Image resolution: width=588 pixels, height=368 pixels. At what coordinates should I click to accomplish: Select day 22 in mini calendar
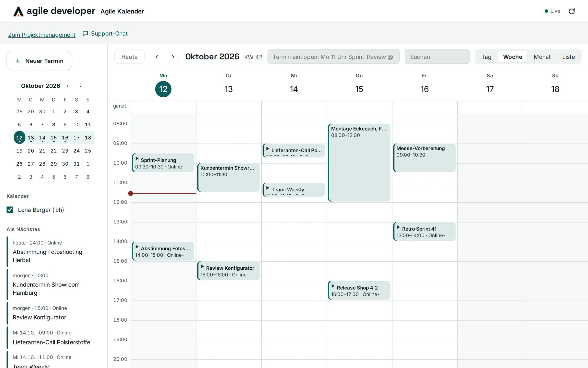54,151
